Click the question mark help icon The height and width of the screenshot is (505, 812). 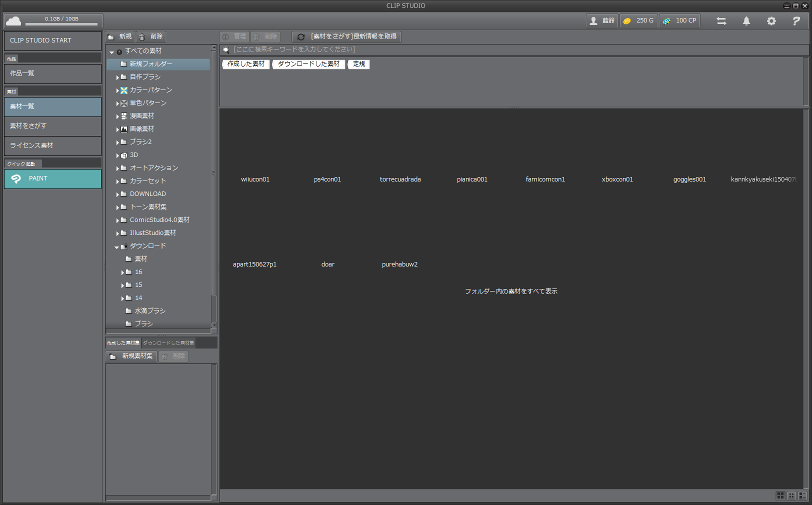[x=796, y=21]
